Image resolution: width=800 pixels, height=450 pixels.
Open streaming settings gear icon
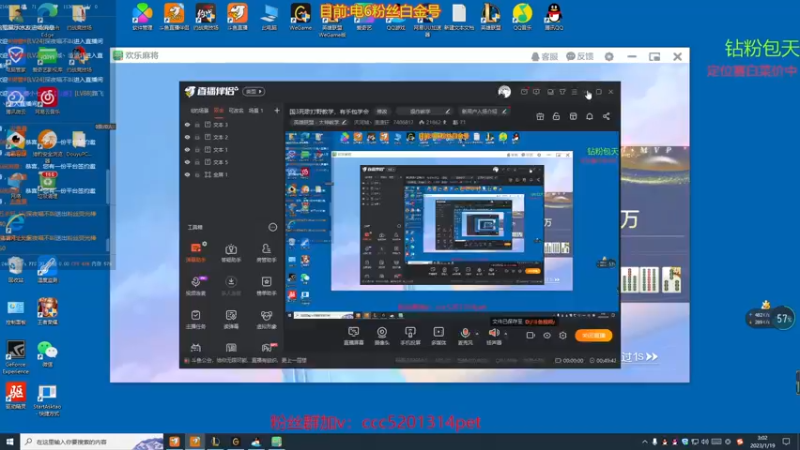tap(563, 335)
